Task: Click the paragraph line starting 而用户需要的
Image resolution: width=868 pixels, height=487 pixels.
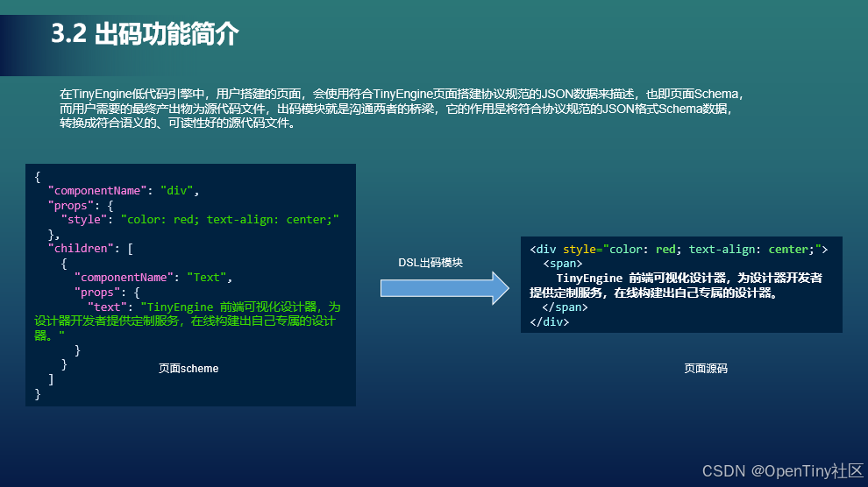Action: tap(396, 109)
